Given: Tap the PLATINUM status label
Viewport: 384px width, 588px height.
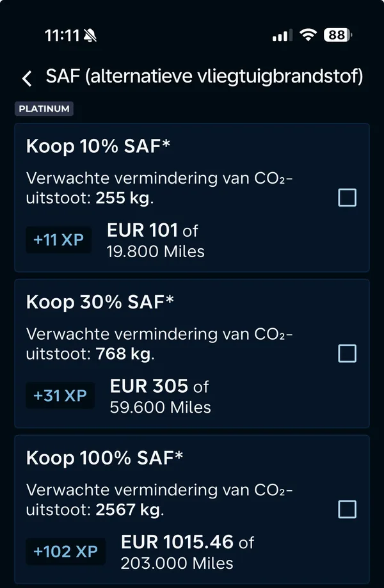Looking at the screenshot, I should (x=44, y=109).
